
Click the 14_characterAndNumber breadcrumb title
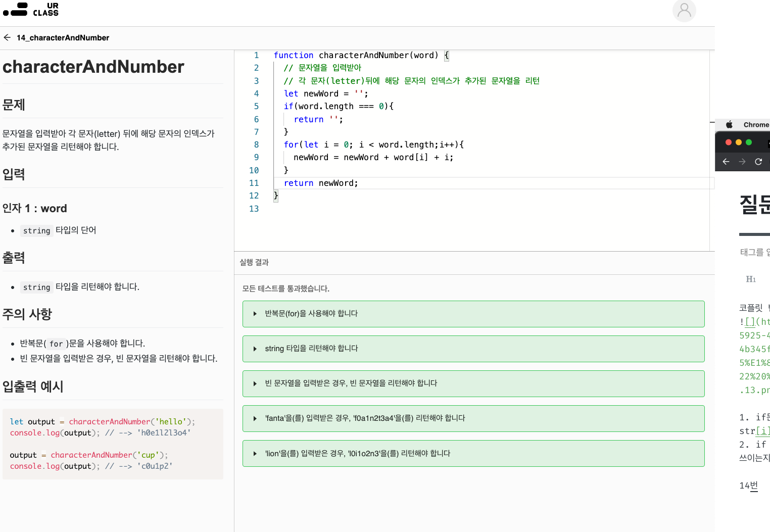click(63, 38)
